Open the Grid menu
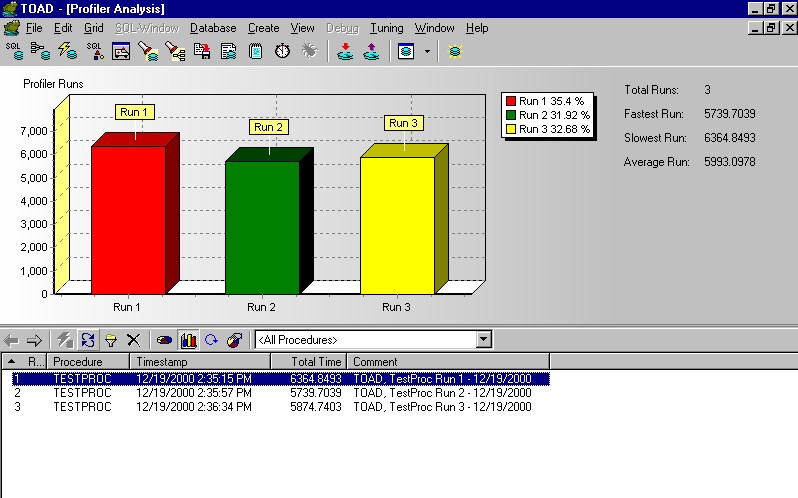This screenshot has height=498, width=798. point(94,28)
